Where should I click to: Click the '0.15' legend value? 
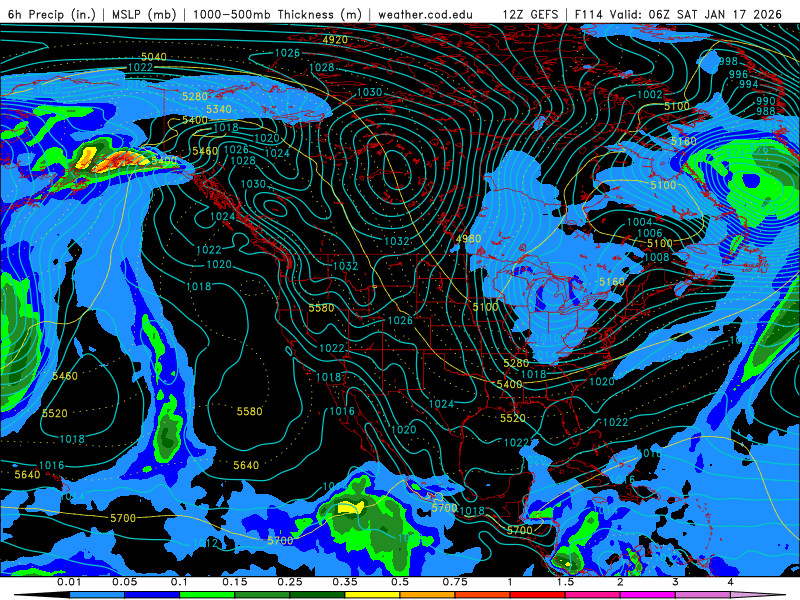pos(235,582)
